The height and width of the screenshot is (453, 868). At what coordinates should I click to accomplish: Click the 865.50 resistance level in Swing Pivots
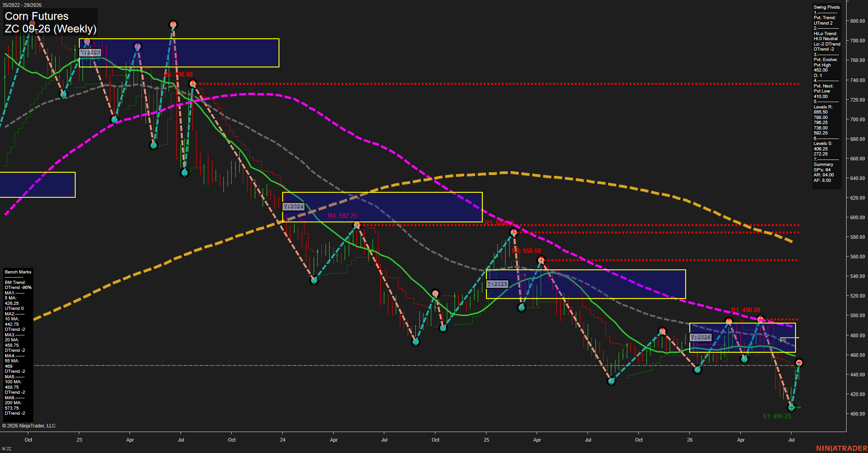[x=821, y=112]
